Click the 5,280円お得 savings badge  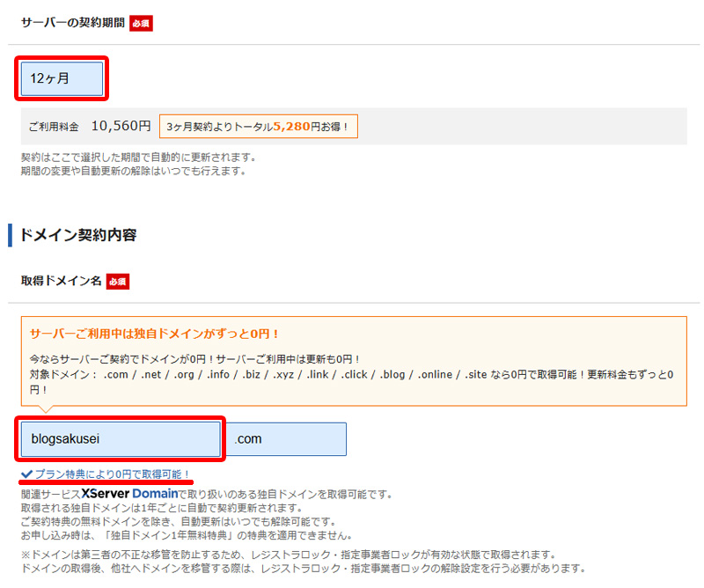[x=259, y=127]
